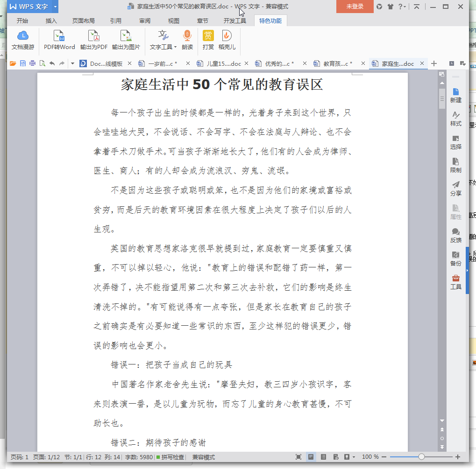Open the 文档漫游 cloud document tool
476x469 pixels.
pyautogui.click(x=23, y=40)
